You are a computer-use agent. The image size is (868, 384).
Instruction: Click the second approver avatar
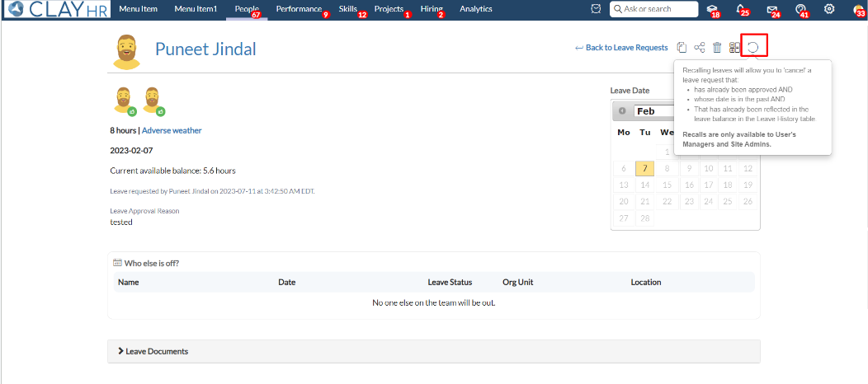click(x=153, y=101)
